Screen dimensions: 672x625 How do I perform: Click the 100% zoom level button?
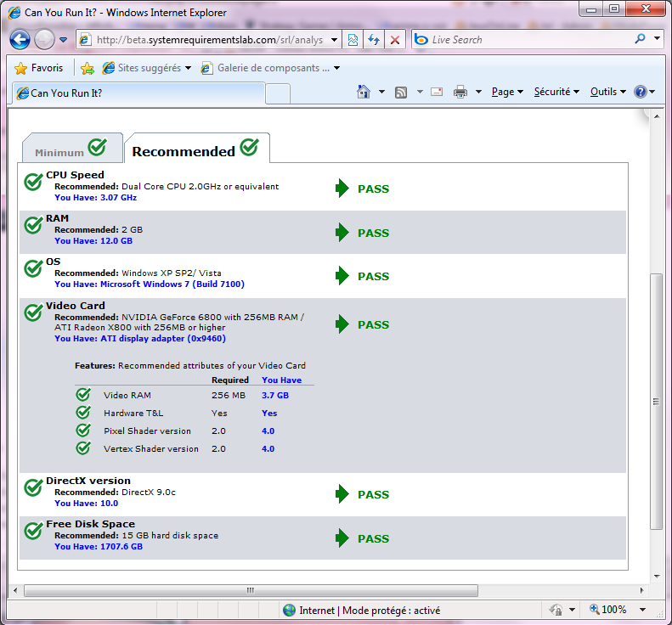[x=607, y=610]
